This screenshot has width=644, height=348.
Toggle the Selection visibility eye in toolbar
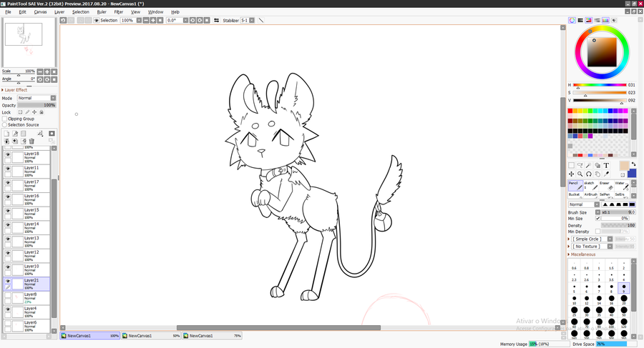[97, 20]
